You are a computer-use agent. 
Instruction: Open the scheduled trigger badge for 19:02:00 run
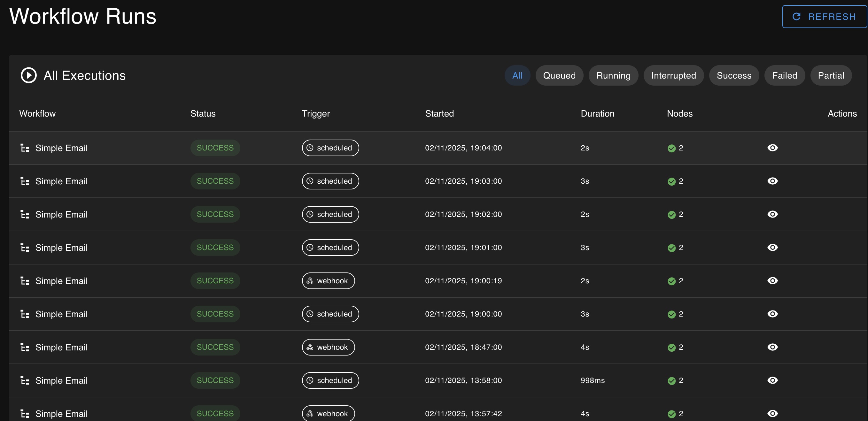point(330,214)
